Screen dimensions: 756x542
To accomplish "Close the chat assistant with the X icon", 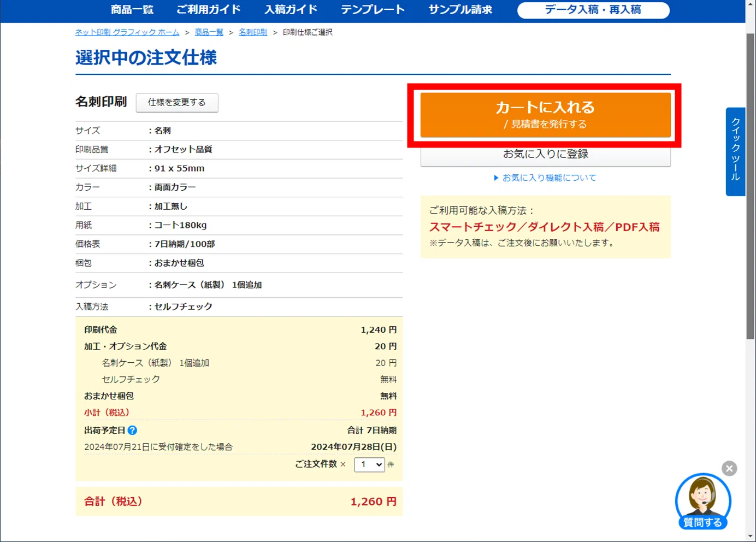I will [729, 468].
